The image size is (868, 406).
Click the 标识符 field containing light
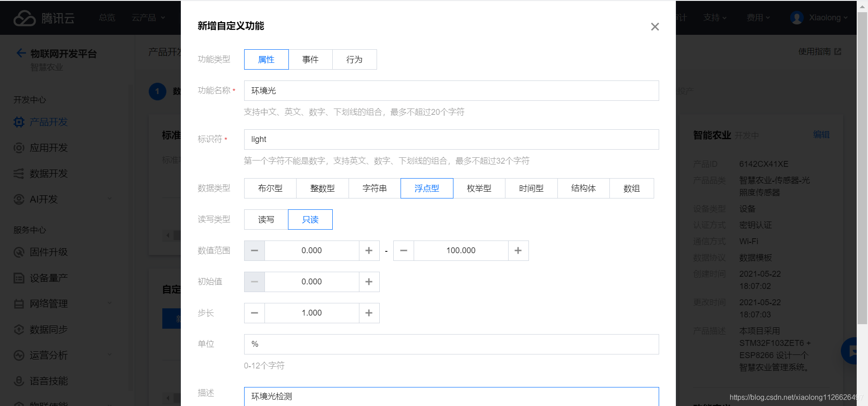pyautogui.click(x=451, y=139)
